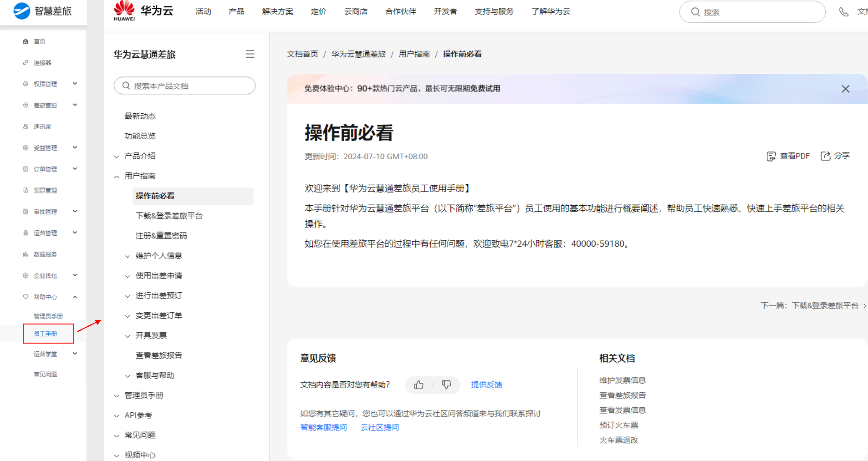This screenshot has height=461, width=868.
Task: Click the phone icon in the top bar
Action: (844, 12)
